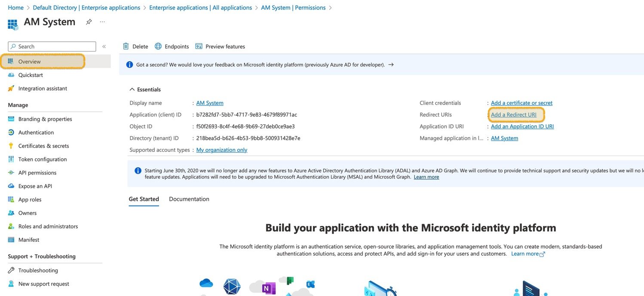Open the Owners page
This screenshot has width=644, height=296.
pos(28,213)
